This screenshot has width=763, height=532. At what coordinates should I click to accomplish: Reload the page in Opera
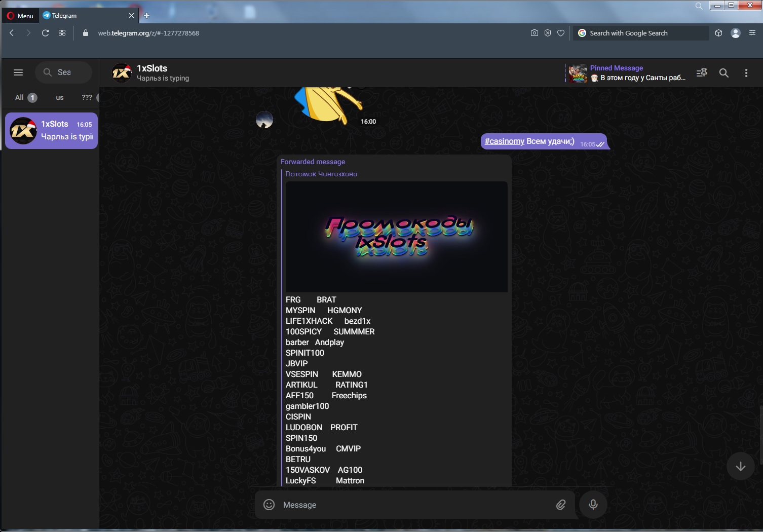pos(45,33)
